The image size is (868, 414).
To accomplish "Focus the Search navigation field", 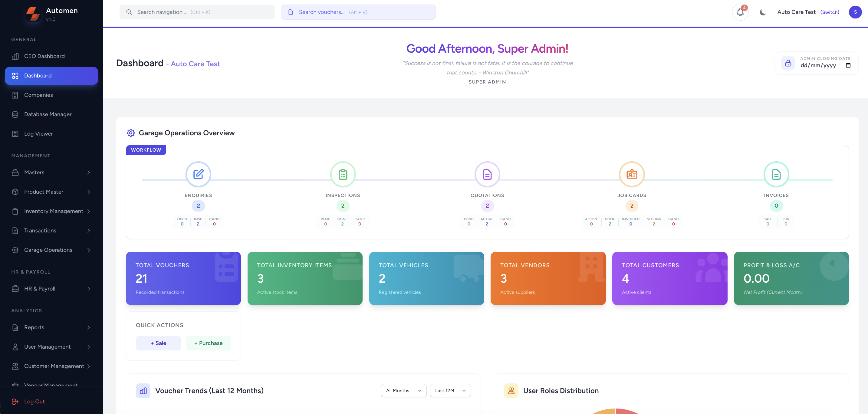I will tap(197, 12).
